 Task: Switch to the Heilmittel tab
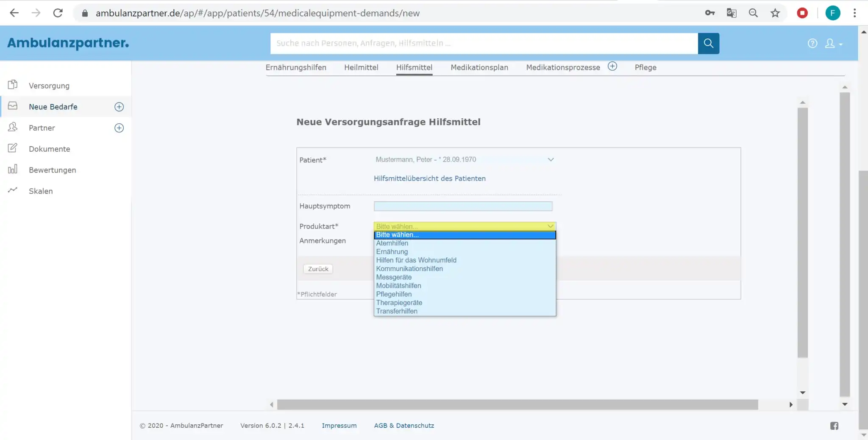click(361, 67)
